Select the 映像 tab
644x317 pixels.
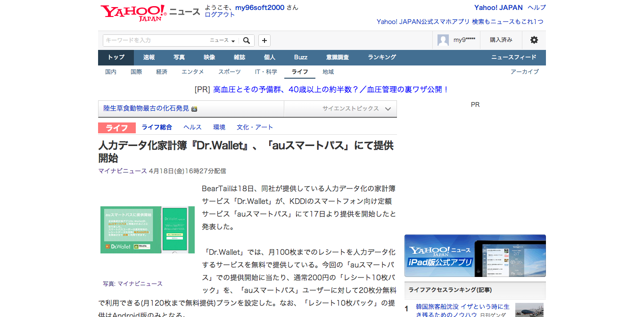pyautogui.click(x=209, y=57)
